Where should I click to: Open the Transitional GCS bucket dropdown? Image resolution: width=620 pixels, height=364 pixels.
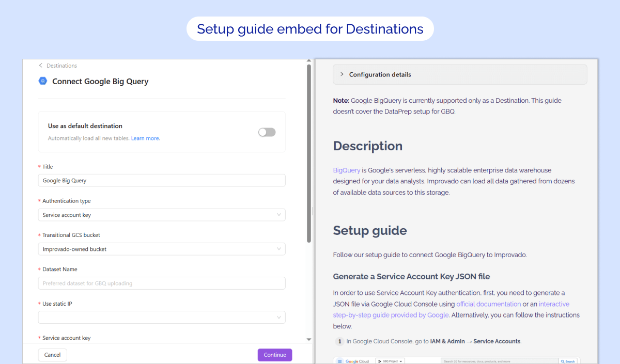point(161,249)
